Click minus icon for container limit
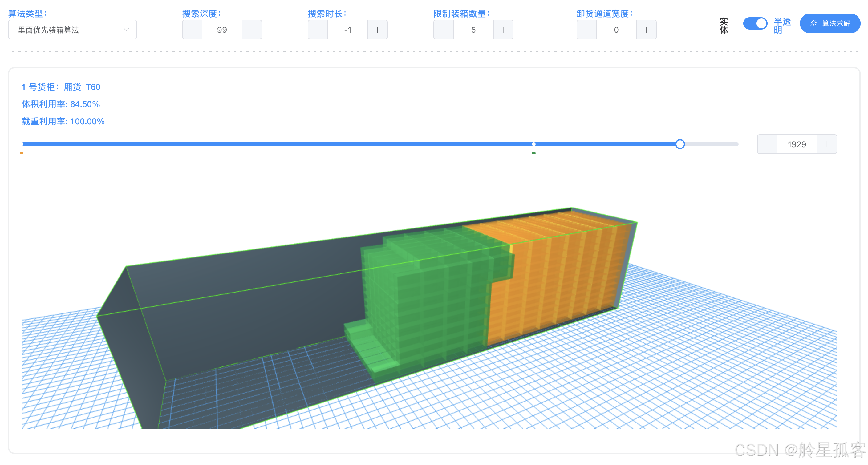The width and height of the screenshot is (868, 465). coord(443,30)
